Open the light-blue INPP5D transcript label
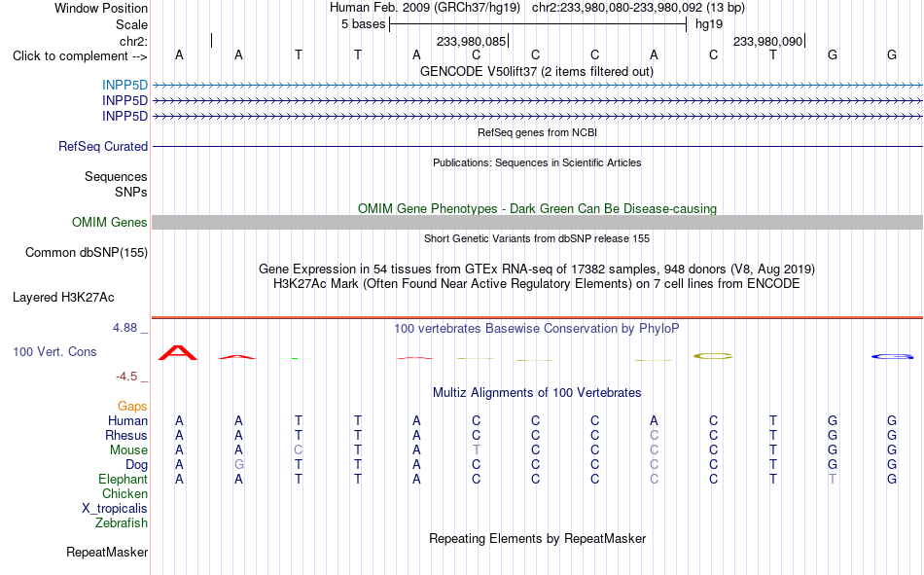924x575 pixels. (x=124, y=85)
